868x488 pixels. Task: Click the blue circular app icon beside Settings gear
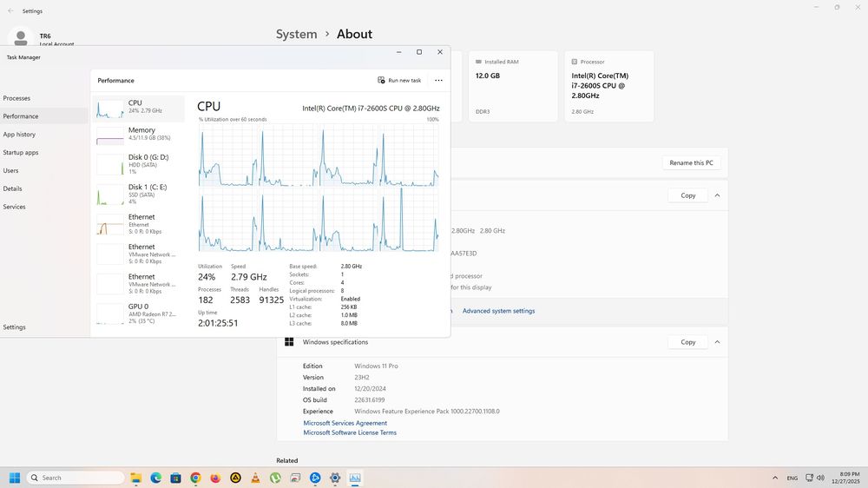[x=315, y=478]
